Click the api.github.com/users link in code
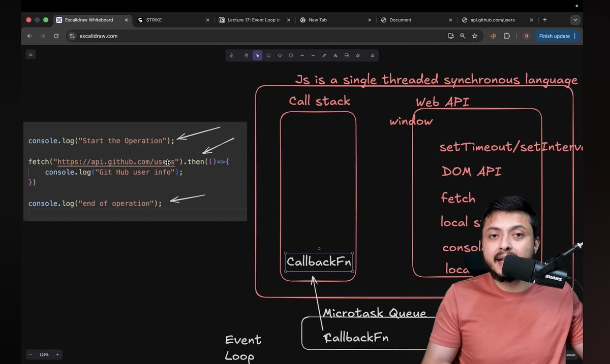610x364 pixels. [116, 161]
